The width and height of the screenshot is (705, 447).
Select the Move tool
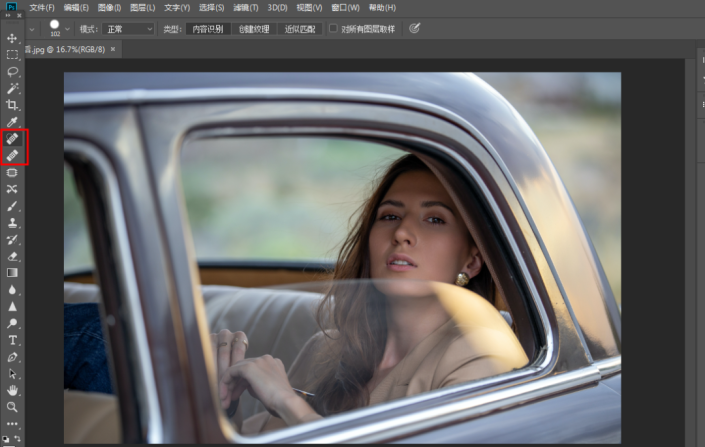tap(13, 38)
